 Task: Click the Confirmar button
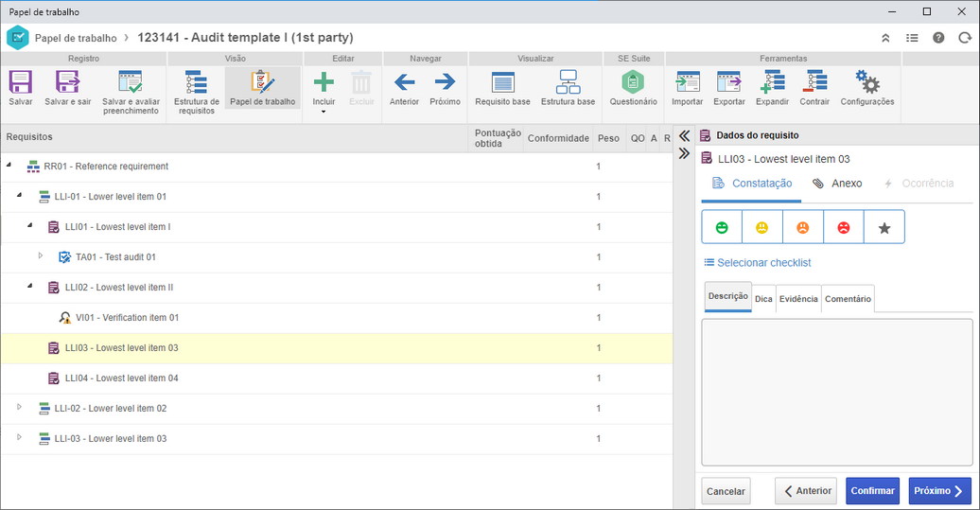point(872,491)
